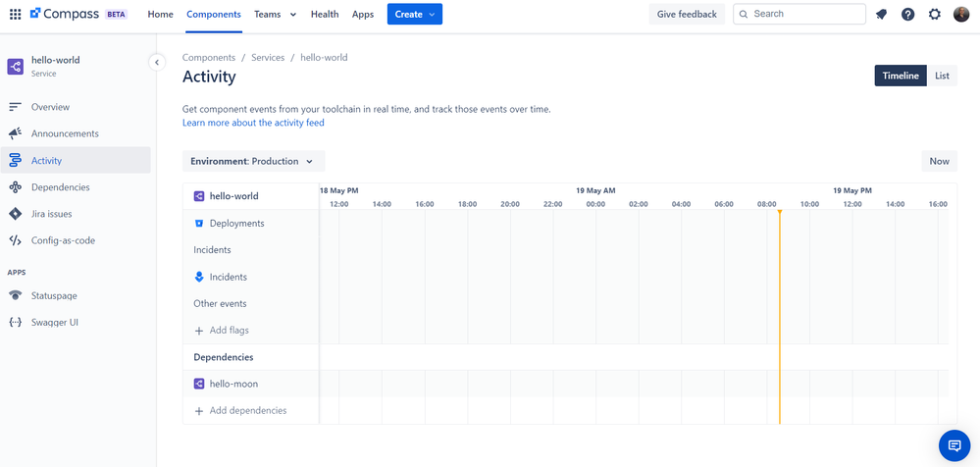Click Add flags in the timeline list
Image resolution: width=980 pixels, height=467 pixels.
pos(230,330)
